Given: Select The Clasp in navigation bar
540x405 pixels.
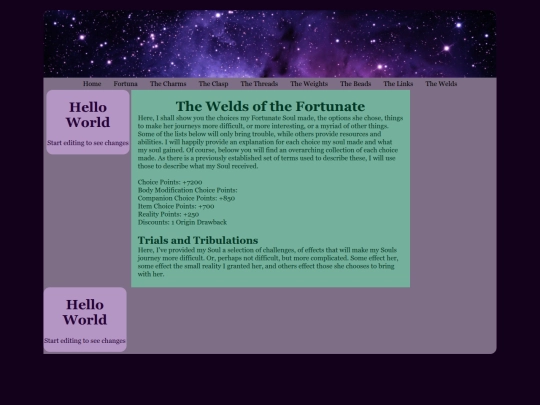Looking at the screenshot, I should (214, 84).
